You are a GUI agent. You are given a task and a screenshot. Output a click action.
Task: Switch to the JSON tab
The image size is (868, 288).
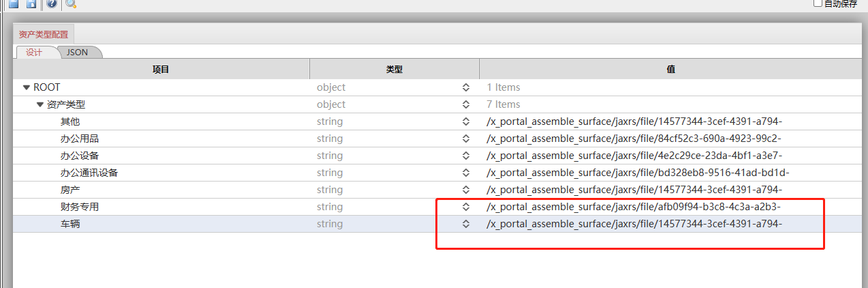78,52
